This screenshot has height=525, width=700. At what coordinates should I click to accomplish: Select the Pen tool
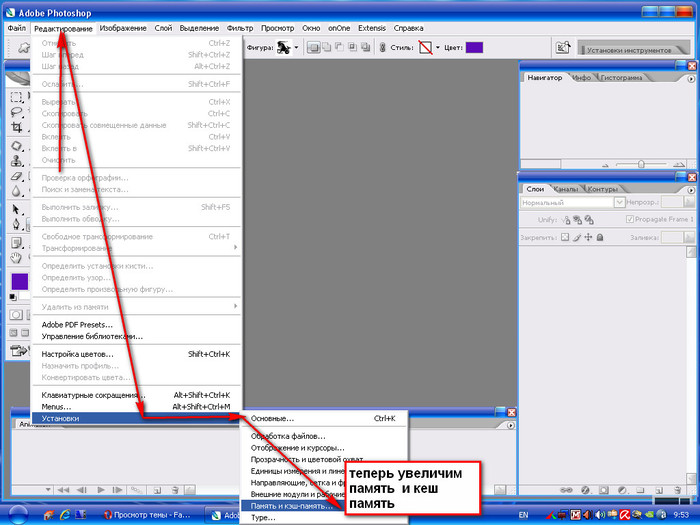pos(17,225)
